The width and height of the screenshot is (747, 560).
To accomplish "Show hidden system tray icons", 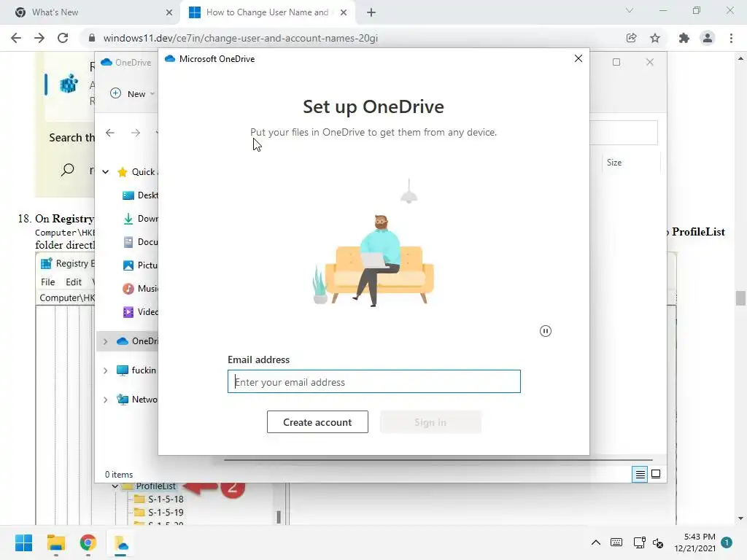I will [x=595, y=542].
